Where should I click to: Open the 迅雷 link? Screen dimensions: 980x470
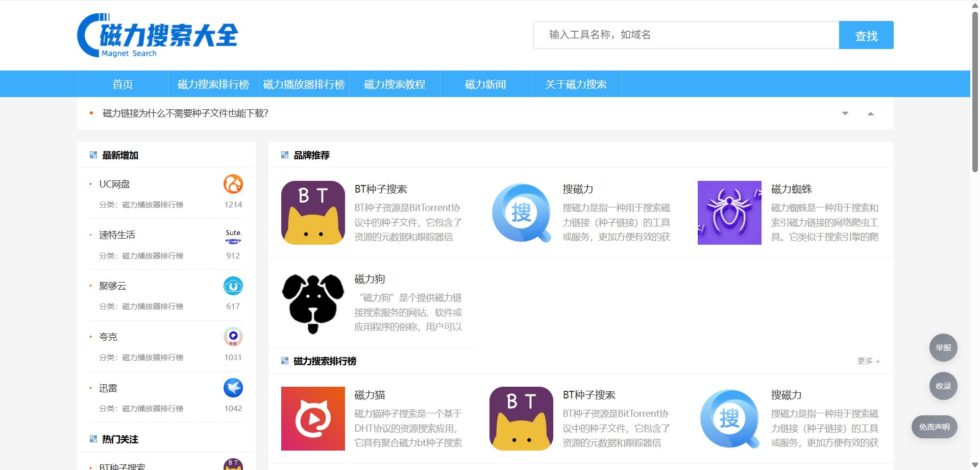point(108,388)
